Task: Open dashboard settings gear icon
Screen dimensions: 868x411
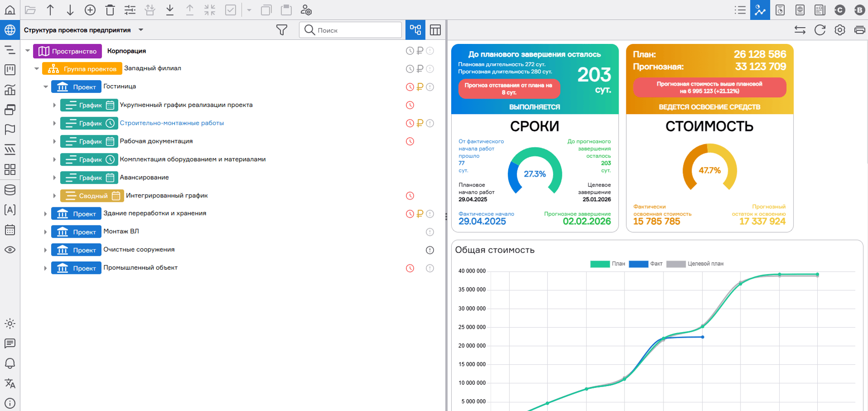Action: [x=839, y=30]
